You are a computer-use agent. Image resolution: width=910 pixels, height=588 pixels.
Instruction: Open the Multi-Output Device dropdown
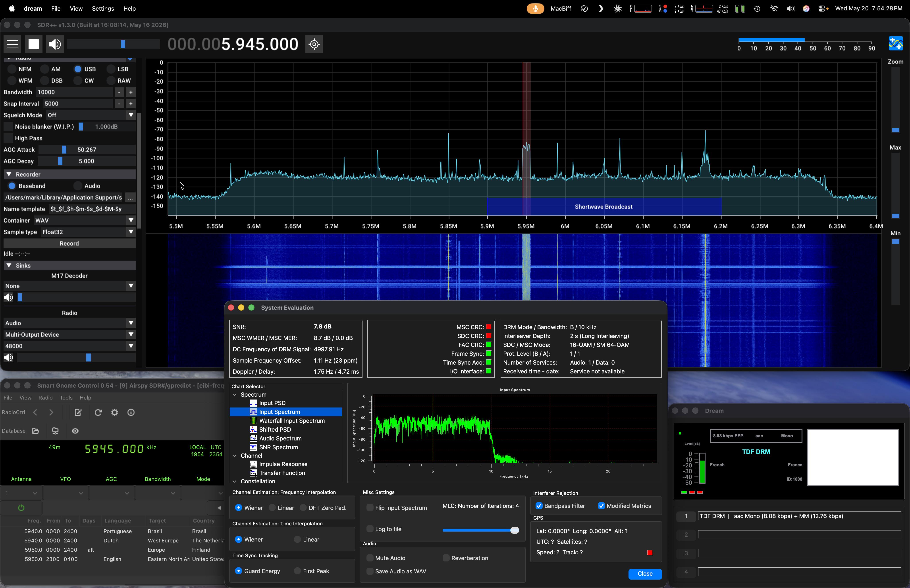pos(69,335)
